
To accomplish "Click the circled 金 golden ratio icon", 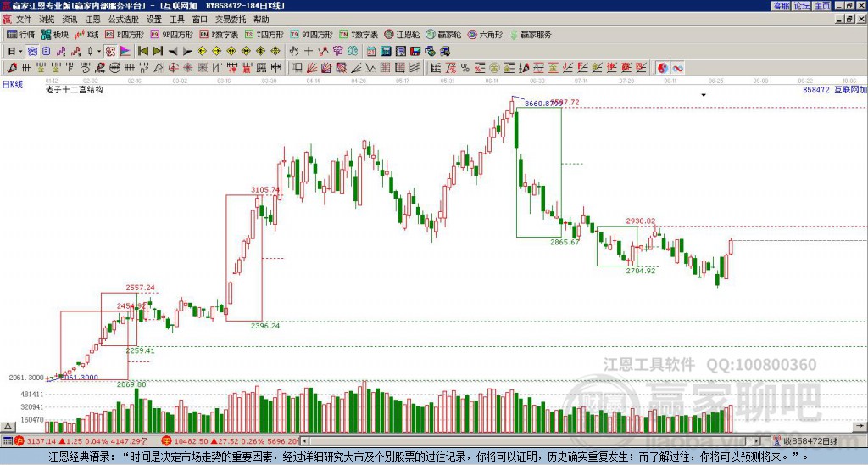I will click(x=494, y=68).
